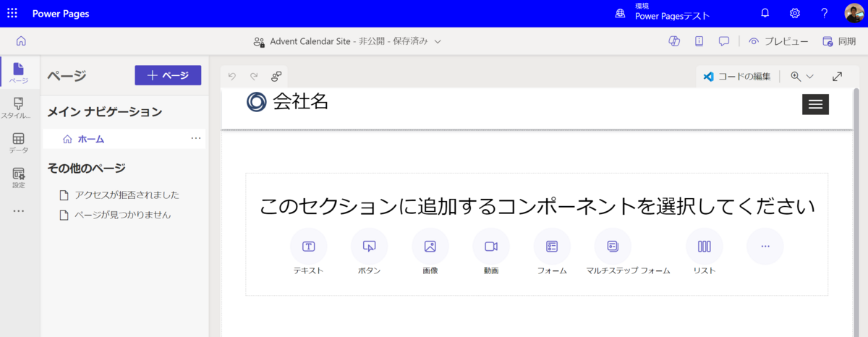Open ページが見つかりません page
Image resolution: width=868 pixels, height=337 pixels.
[x=115, y=215]
